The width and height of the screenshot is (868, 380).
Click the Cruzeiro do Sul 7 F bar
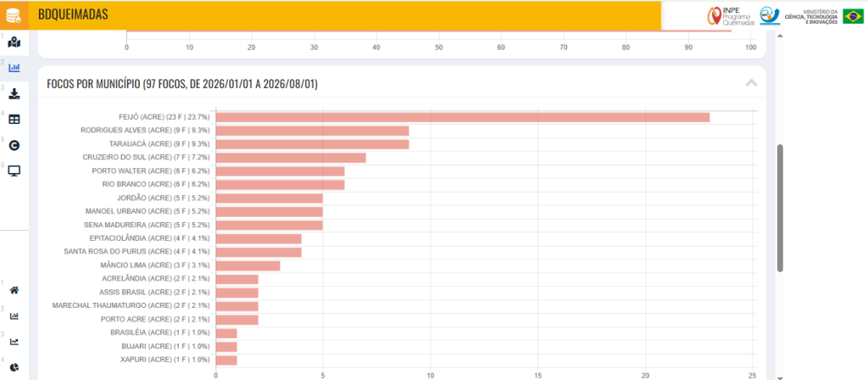point(291,158)
